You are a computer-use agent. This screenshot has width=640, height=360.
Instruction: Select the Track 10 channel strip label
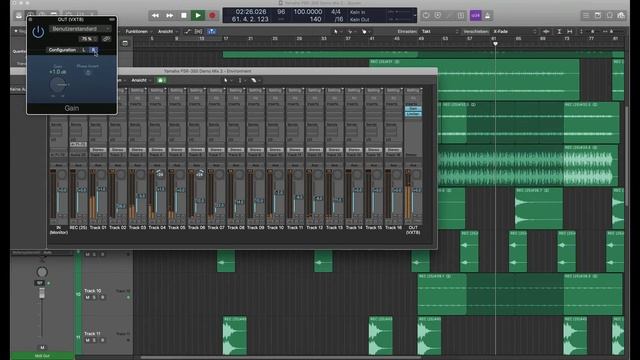[x=276, y=228]
